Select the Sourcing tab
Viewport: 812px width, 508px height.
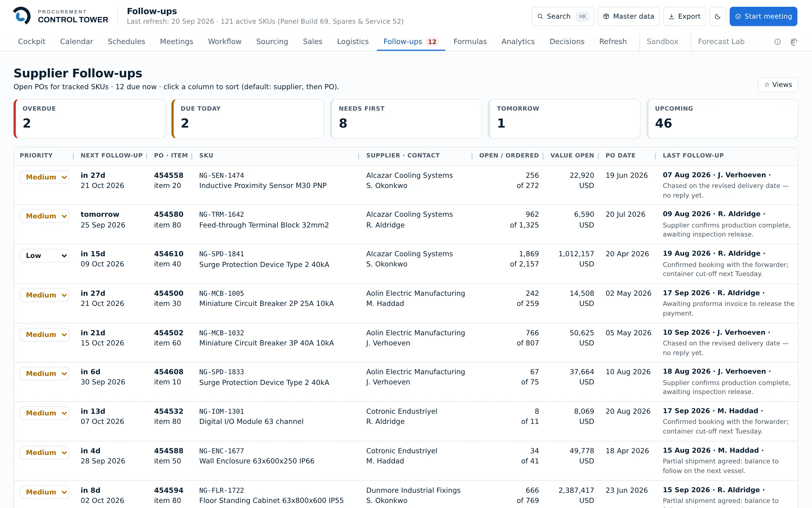pos(272,42)
